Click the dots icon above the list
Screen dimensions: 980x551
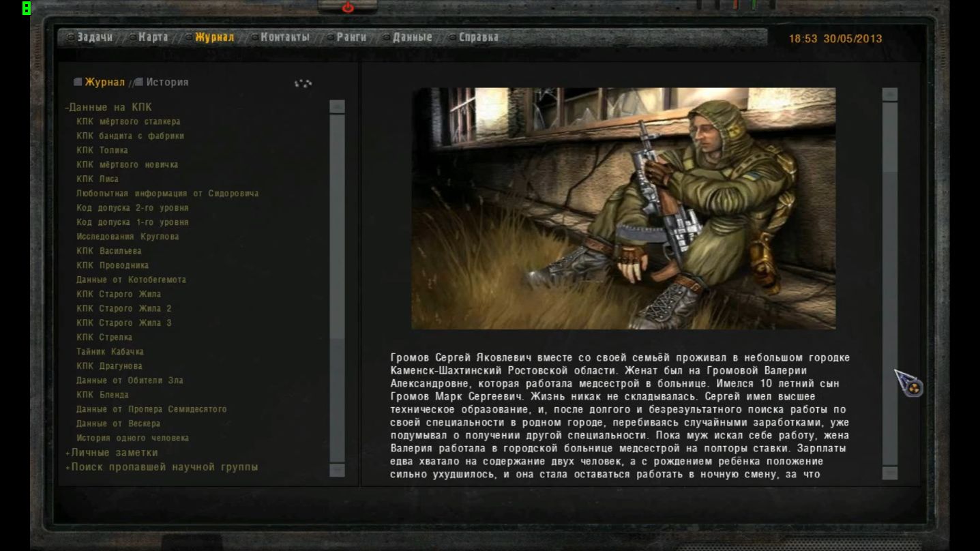pos(303,83)
